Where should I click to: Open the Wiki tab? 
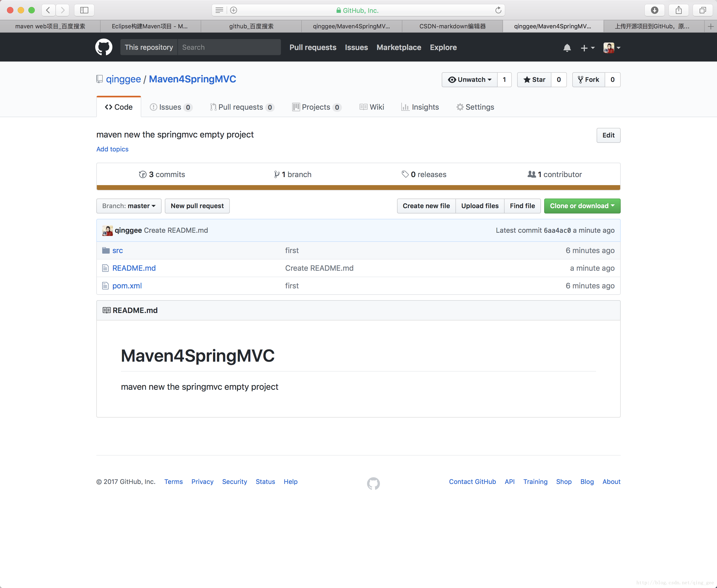click(x=372, y=107)
